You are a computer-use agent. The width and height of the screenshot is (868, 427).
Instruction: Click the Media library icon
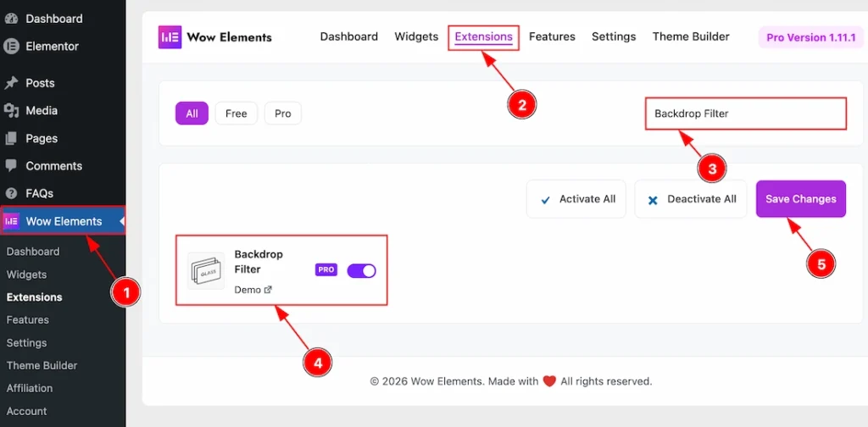coord(12,111)
